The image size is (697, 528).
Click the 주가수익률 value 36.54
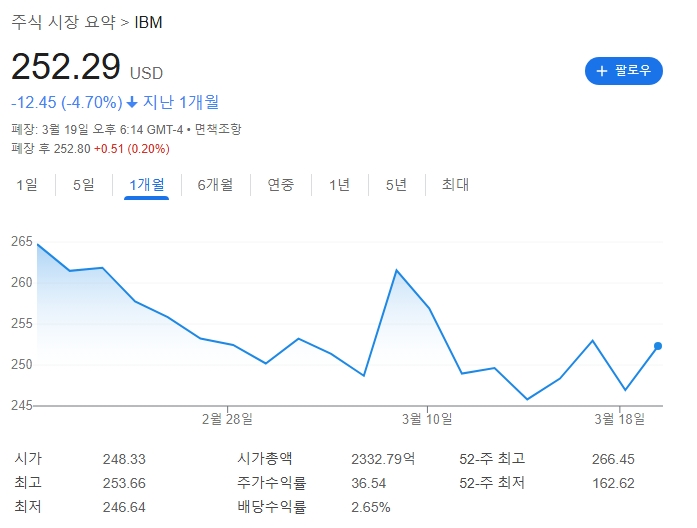pos(369,483)
